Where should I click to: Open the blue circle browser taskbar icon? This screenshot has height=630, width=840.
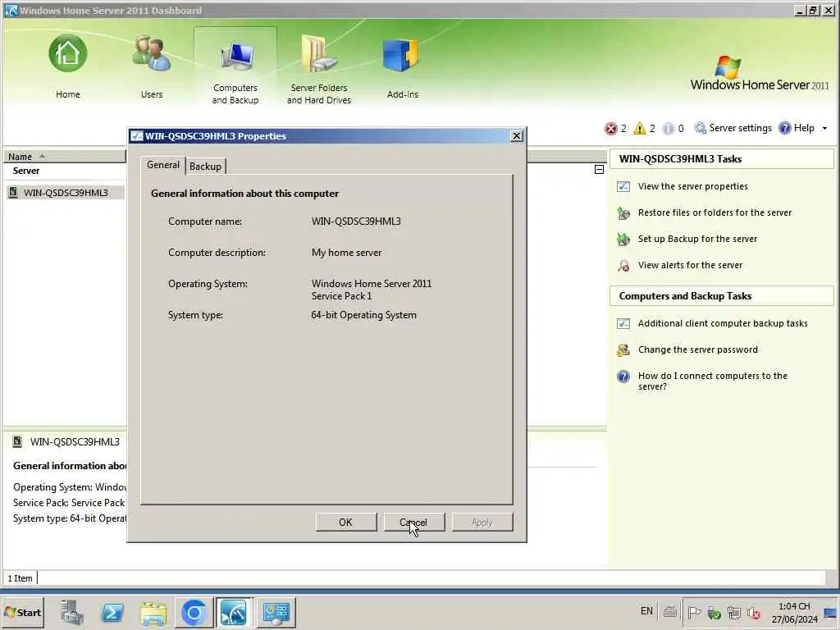(x=194, y=612)
